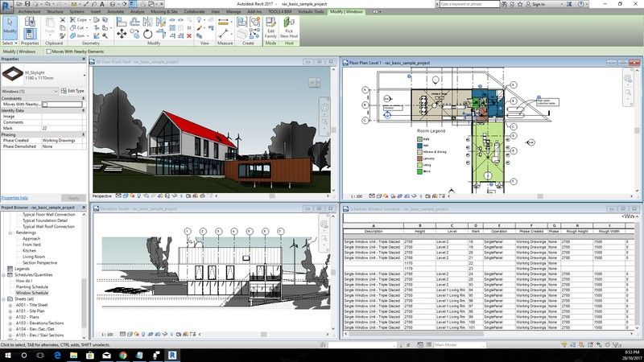Close the Project Browser panel
The width and height of the screenshot is (644, 362).
[x=84, y=208]
